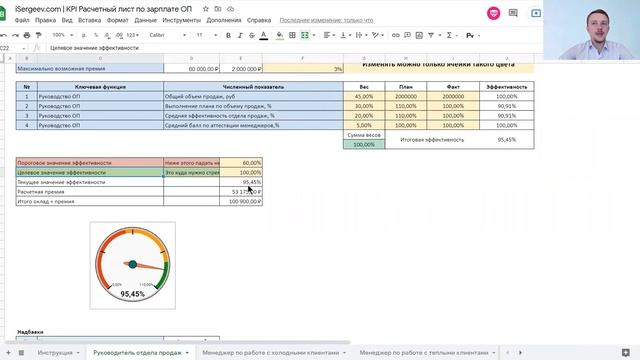This screenshot has height=360, width=640.
Task: Insert a comment from the toolbar
Action: [407, 36]
